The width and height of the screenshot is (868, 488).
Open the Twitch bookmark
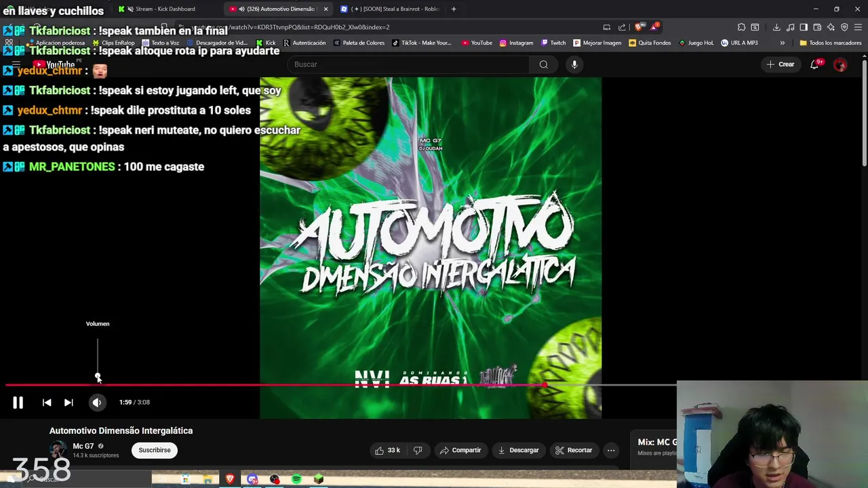point(553,43)
